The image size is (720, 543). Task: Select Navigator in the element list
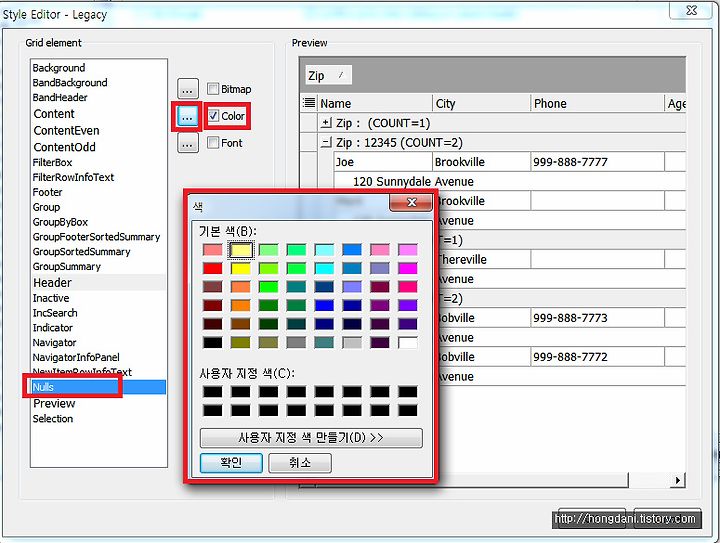[x=98, y=342]
